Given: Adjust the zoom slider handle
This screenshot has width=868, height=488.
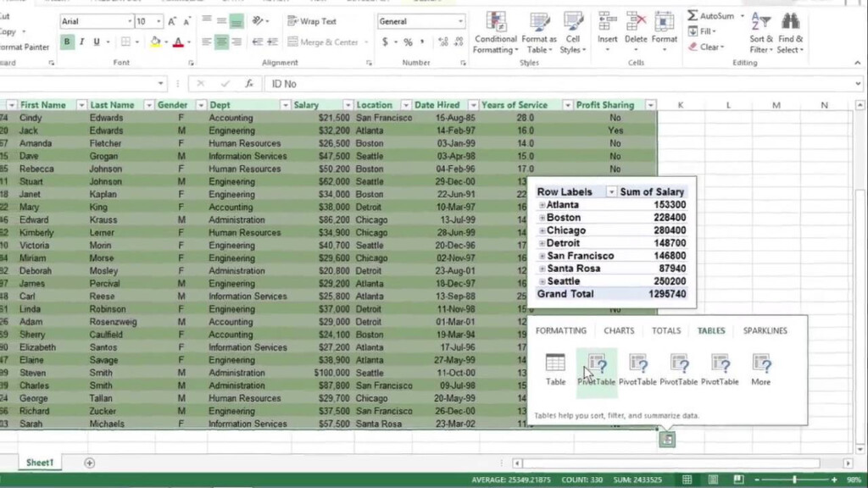Looking at the screenshot, I should [794, 480].
